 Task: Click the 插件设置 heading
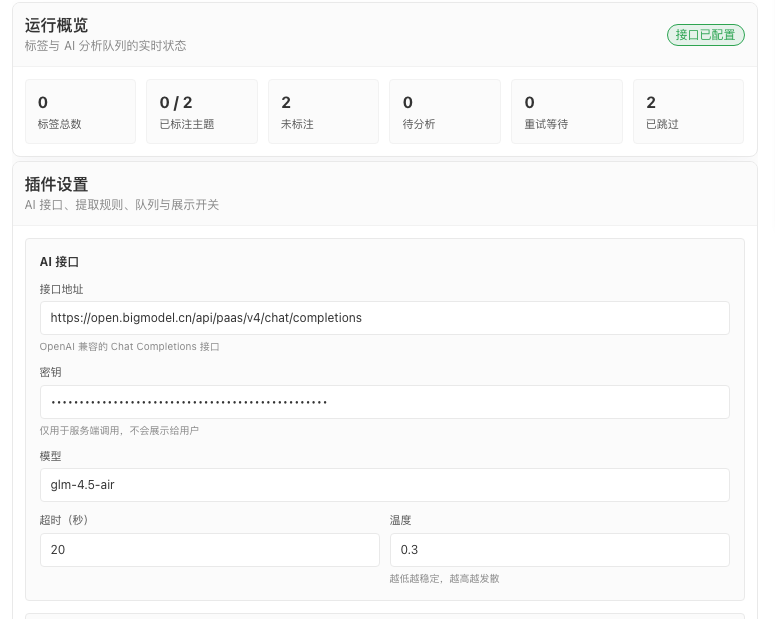tap(56, 184)
